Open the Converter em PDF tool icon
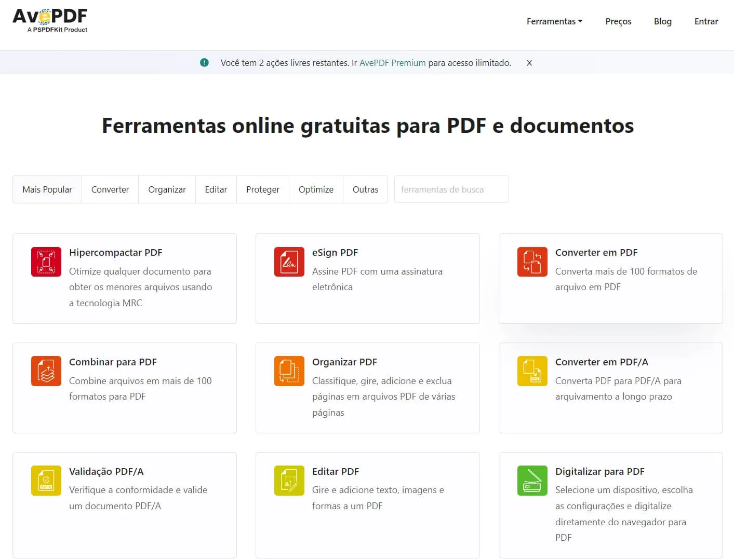 (532, 262)
